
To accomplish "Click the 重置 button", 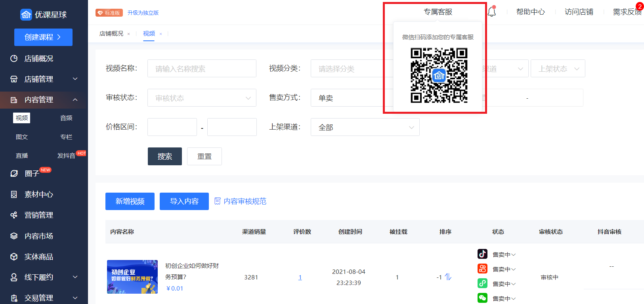I will pyautogui.click(x=204, y=156).
